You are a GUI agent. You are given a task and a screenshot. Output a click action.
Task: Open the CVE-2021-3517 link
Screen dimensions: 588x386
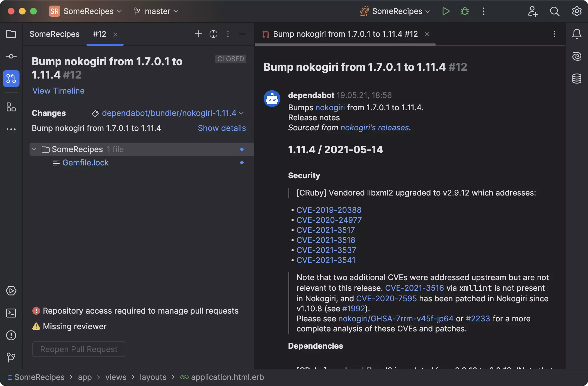tap(325, 230)
